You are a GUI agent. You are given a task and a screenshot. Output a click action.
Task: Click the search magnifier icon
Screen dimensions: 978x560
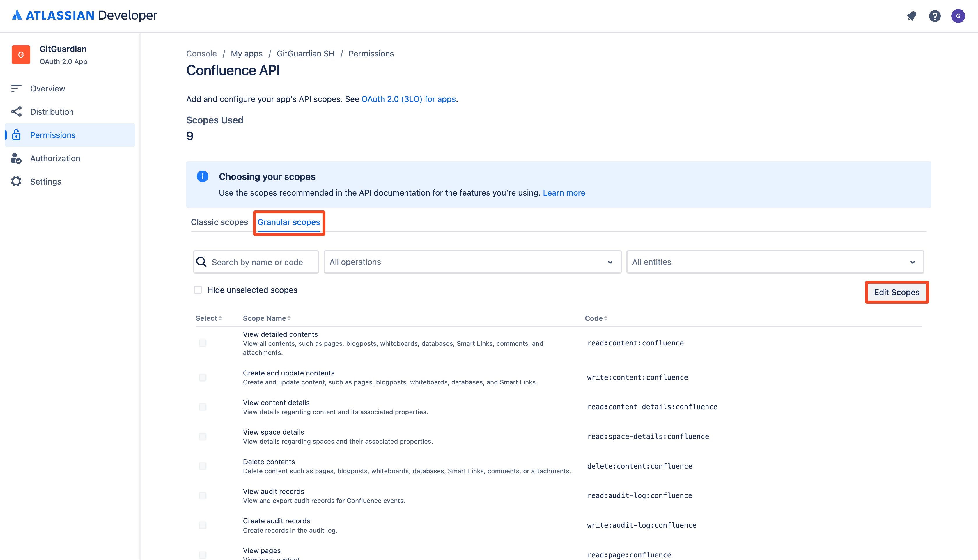tap(201, 262)
